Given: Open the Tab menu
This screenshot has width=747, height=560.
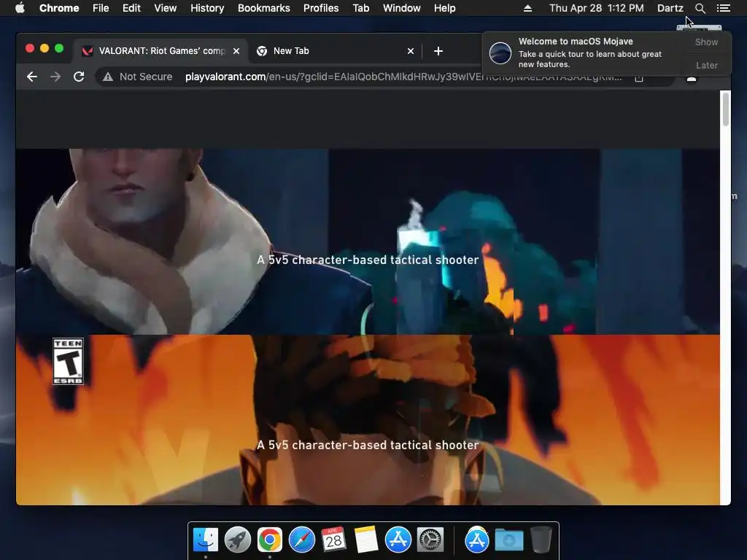Looking at the screenshot, I should coord(361,8).
